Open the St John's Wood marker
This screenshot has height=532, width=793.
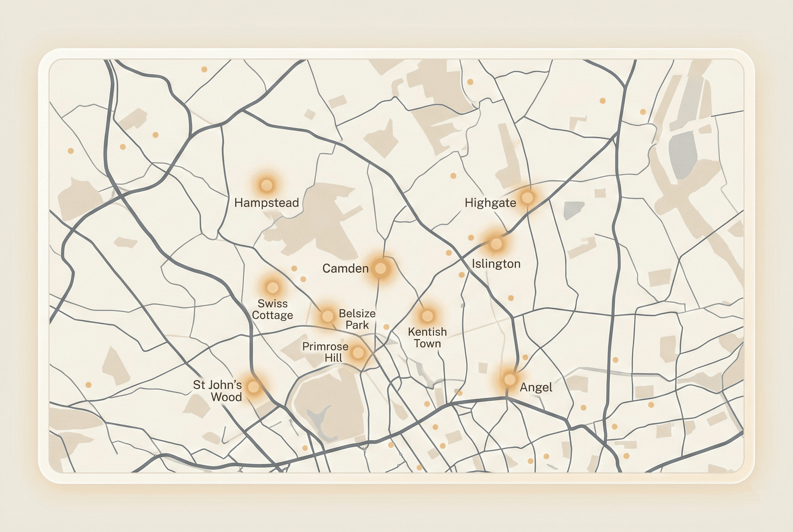tap(253, 386)
